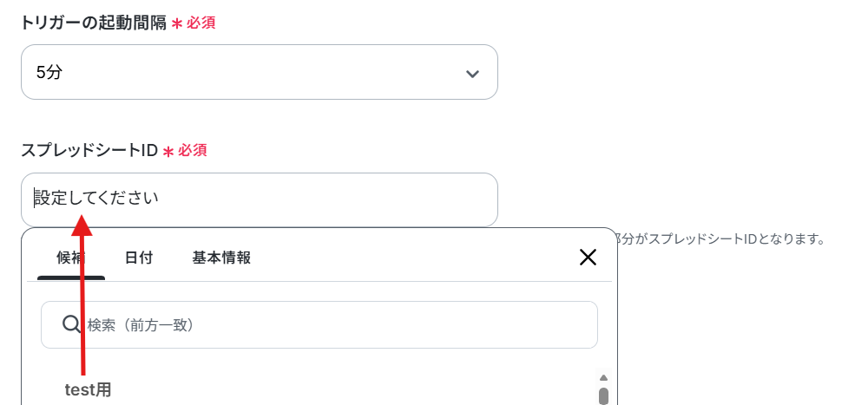Open the 基本情報 tab
Screen dimensions: 868x405
point(221,258)
